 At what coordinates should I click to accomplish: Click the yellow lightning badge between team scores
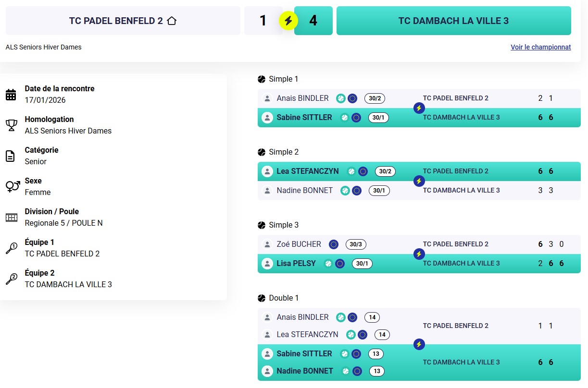(288, 21)
